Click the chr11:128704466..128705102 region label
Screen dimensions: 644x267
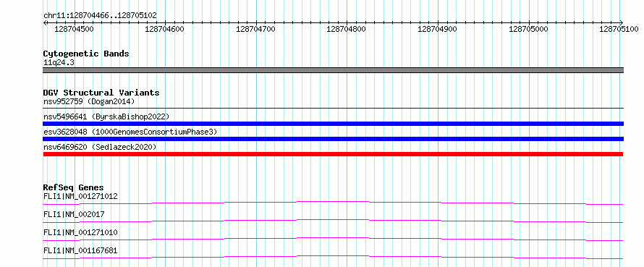(100, 16)
